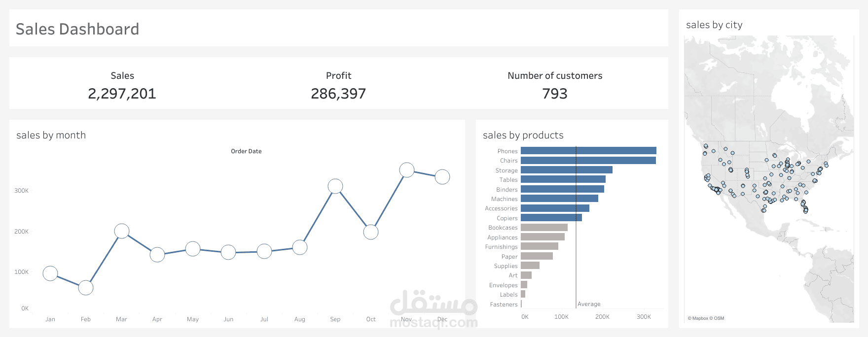The width and height of the screenshot is (868, 337).
Task: Select the September data point marker
Action: pos(335,186)
